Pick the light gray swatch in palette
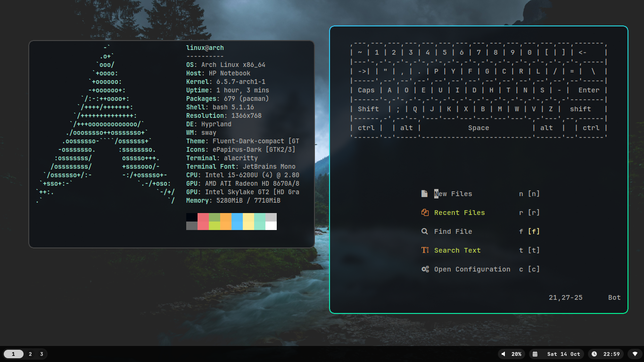This screenshot has width=644, height=362. [x=271, y=217]
